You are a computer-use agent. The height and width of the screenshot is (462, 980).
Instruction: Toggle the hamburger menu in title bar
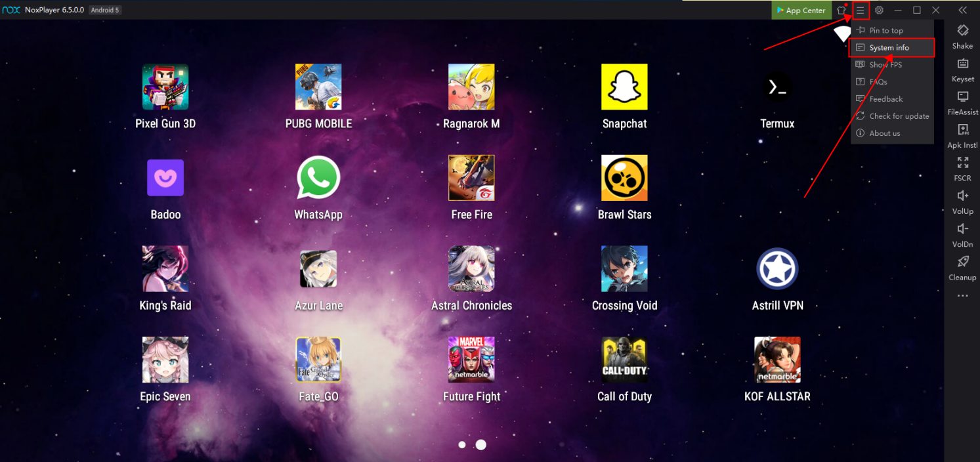pos(861,10)
